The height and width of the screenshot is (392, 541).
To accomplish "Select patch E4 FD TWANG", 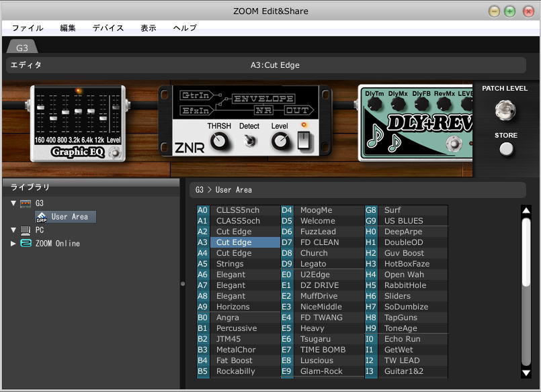I will coord(323,317).
